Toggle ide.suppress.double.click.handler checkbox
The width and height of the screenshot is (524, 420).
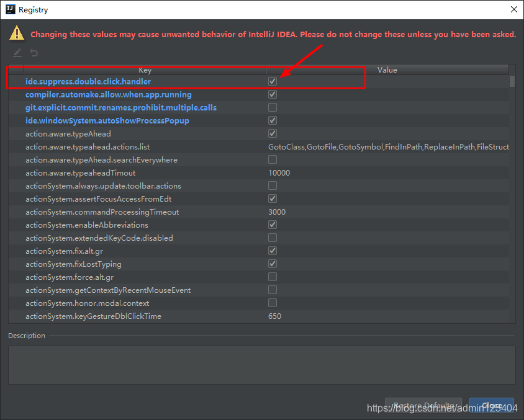273,81
